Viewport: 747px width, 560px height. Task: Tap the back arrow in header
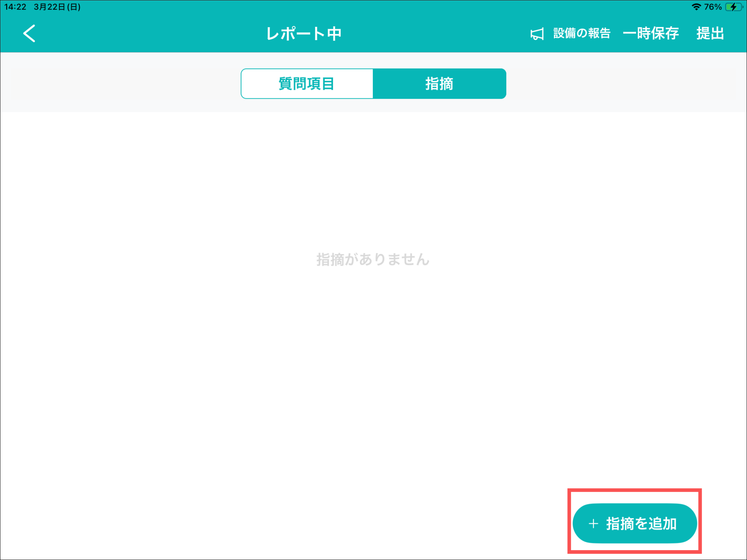[x=29, y=34]
